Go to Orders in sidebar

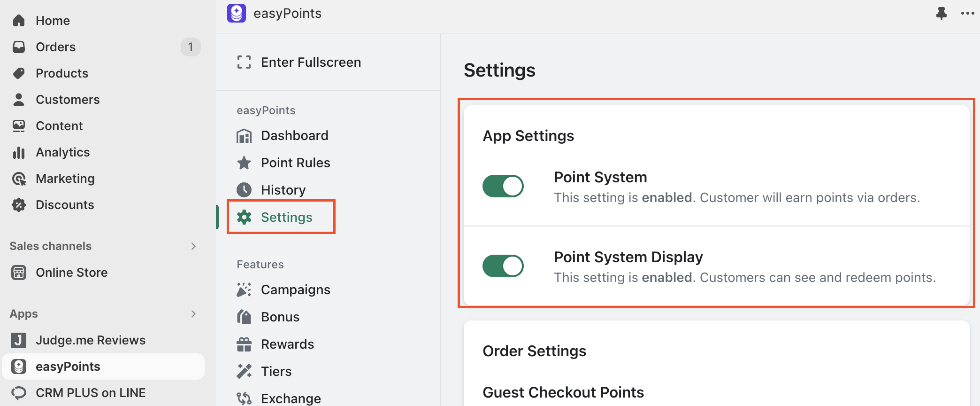point(55,47)
